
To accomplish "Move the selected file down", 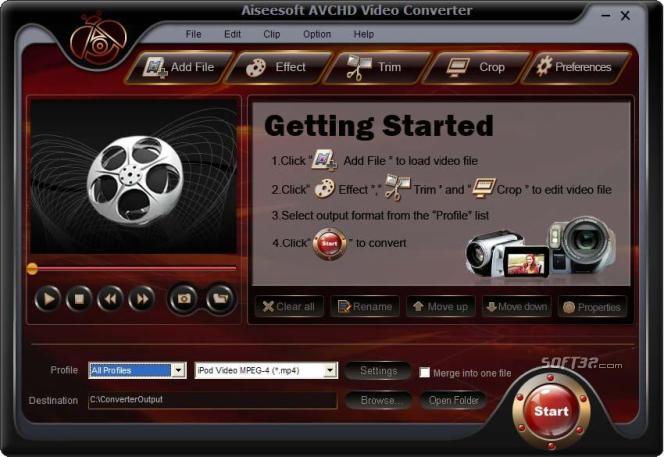I will [x=517, y=307].
